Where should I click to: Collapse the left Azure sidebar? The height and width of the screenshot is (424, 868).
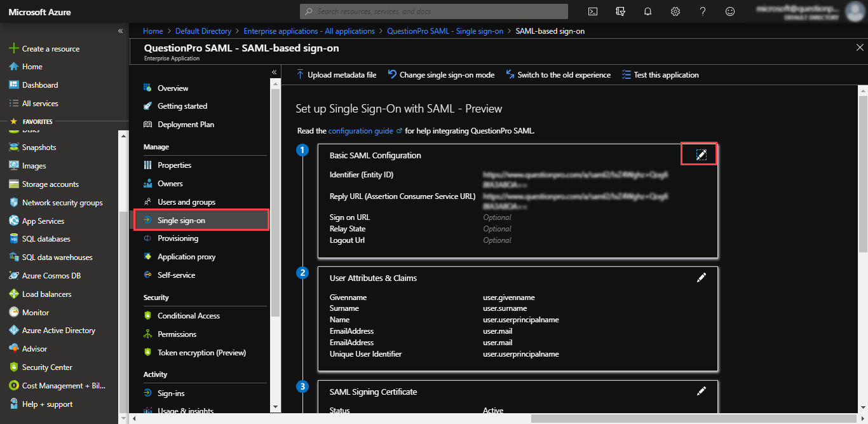[120, 31]
